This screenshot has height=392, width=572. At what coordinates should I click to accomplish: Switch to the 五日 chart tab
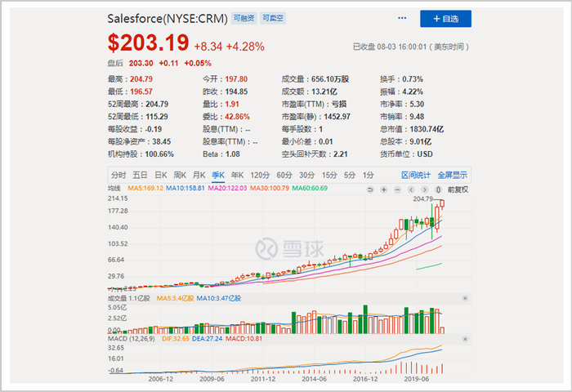tap(140, 176)
